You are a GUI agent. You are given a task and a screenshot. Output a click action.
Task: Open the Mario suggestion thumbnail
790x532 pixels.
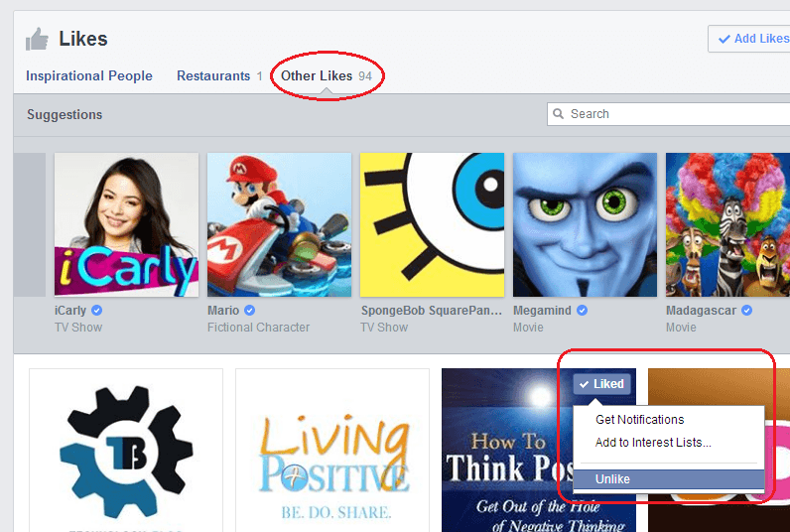[279, 224]
